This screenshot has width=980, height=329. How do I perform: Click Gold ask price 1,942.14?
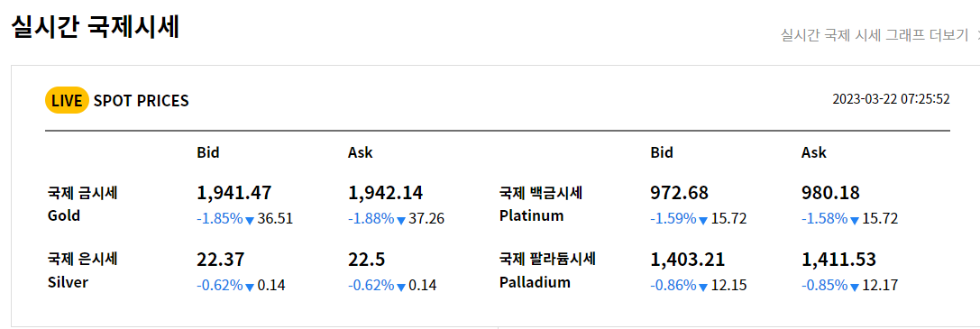pos(386,193)
